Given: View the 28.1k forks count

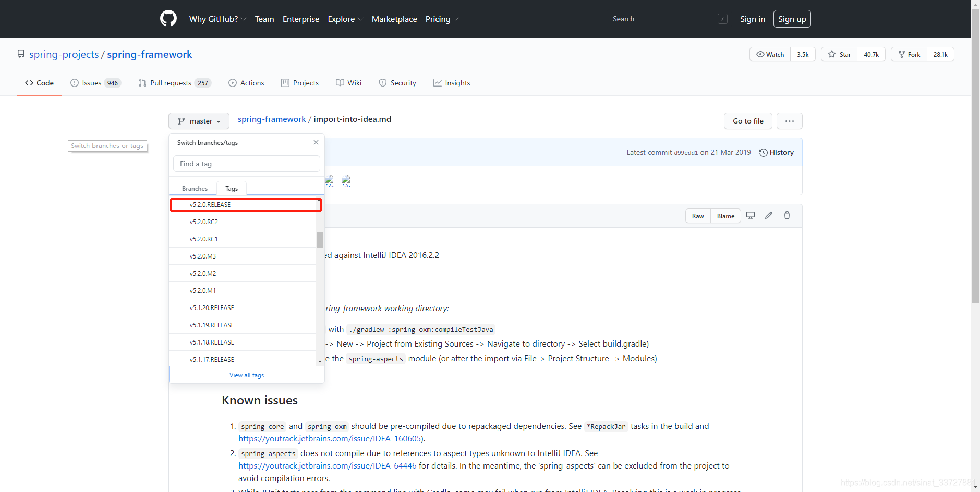Looking at the screenshot, I should 940,54.
